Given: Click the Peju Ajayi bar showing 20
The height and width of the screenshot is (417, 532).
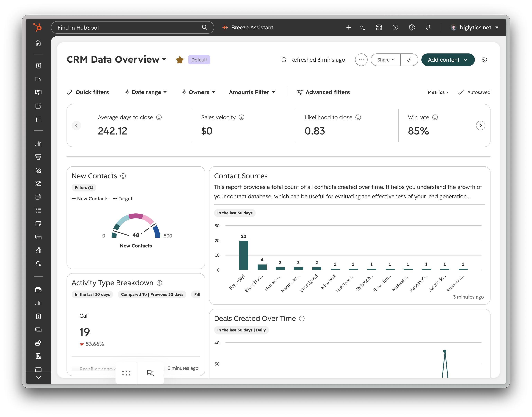Looking at the screenshot, I should coord(243,255).
